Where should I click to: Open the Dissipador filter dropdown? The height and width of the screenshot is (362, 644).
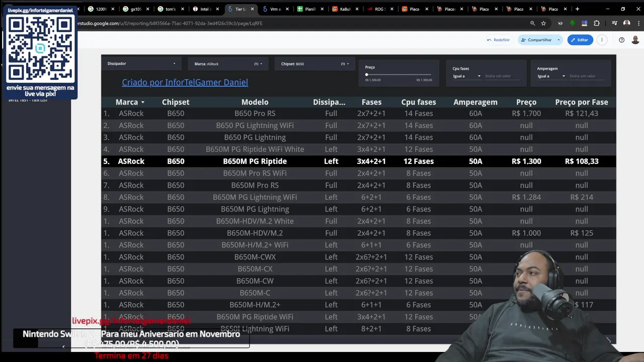(x=141, y=63)
